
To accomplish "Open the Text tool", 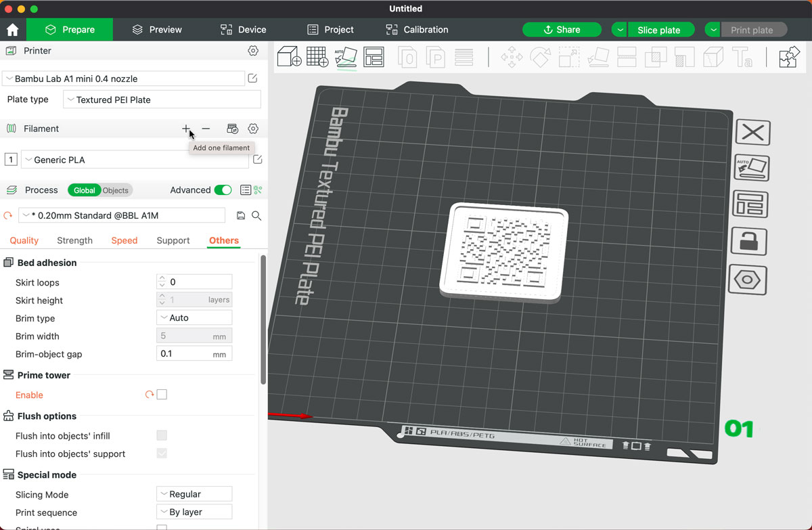I will [742, 57].
